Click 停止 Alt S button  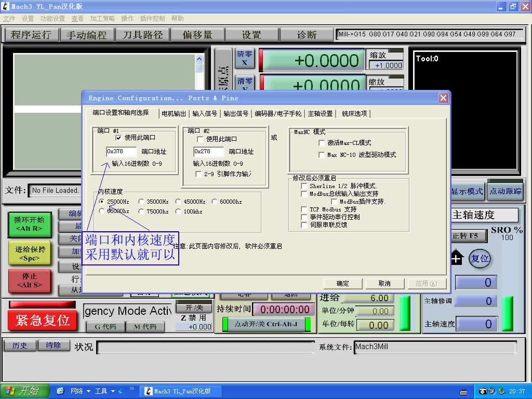(29, 281)
